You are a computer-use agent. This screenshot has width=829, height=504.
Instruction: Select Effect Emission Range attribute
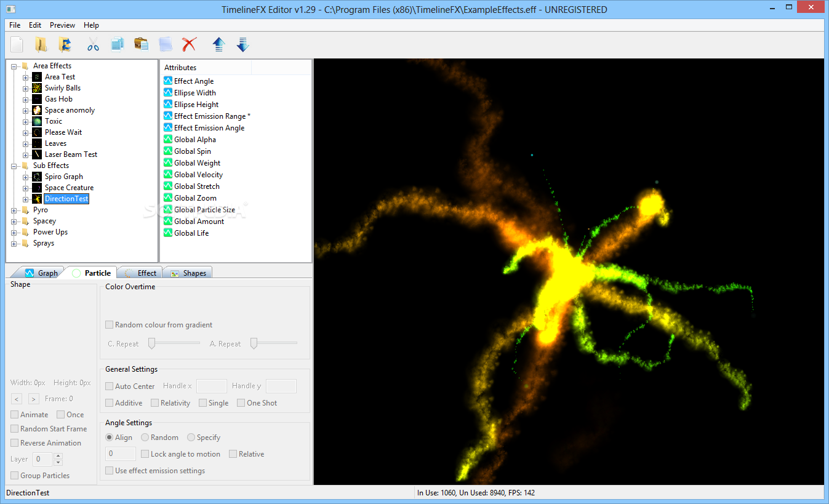point(212,116)
